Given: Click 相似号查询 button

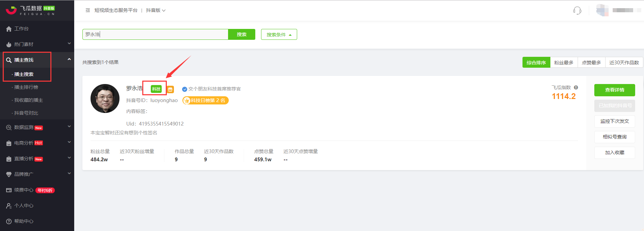Looking at the screenshot, I should pyautogui.click(x=615, y=137).
